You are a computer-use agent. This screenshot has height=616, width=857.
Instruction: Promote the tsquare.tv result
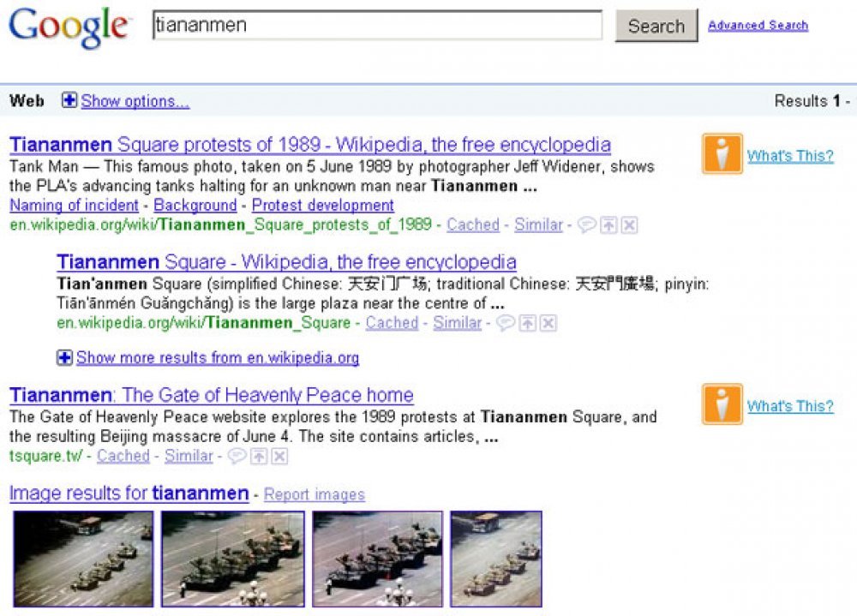(x=259, y=456)
